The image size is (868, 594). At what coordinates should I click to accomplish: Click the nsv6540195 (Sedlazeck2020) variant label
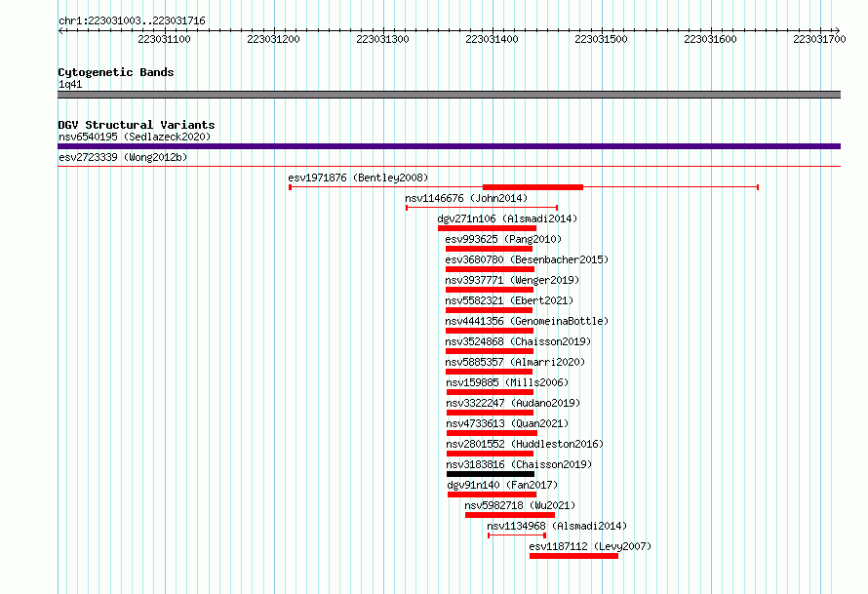coord(135,137)
